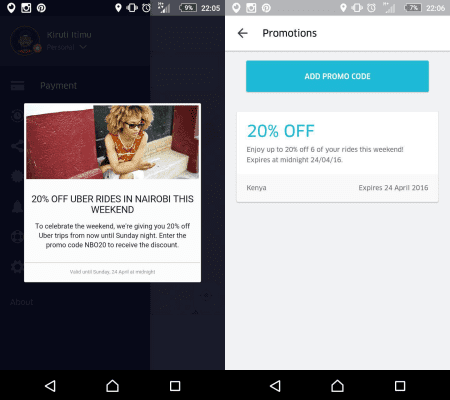450x400 pixels.
Task: Expand the Personal profile dropdown chevron
Action: [x=83, y=47]
